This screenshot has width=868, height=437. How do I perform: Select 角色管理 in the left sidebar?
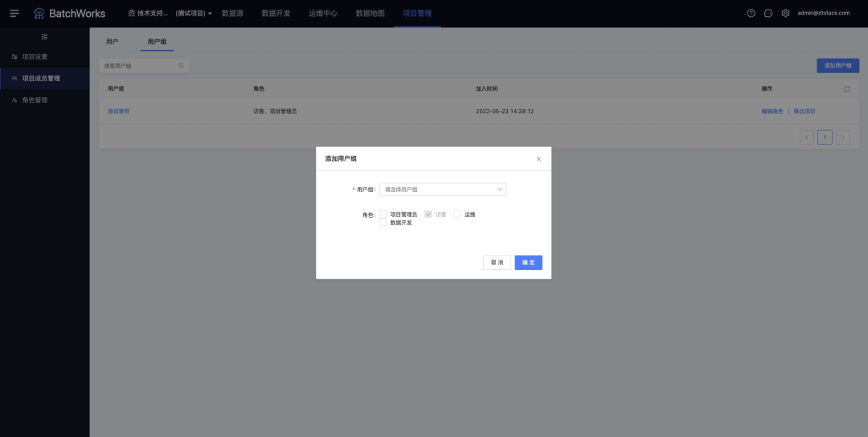(35, 100)
